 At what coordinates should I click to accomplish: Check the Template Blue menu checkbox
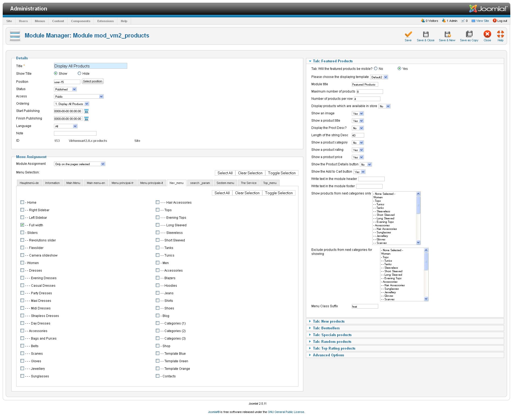click(x=157, y=353)
